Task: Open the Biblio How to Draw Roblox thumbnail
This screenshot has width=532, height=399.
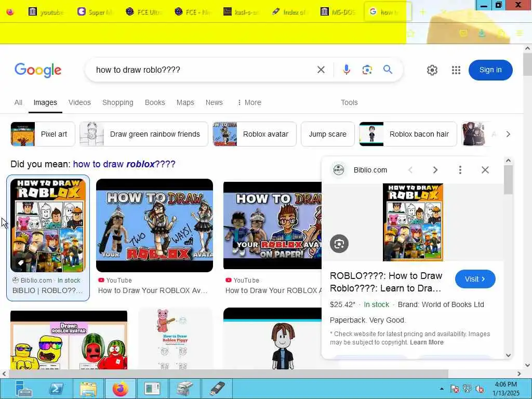Action: [x=48, y=225]
